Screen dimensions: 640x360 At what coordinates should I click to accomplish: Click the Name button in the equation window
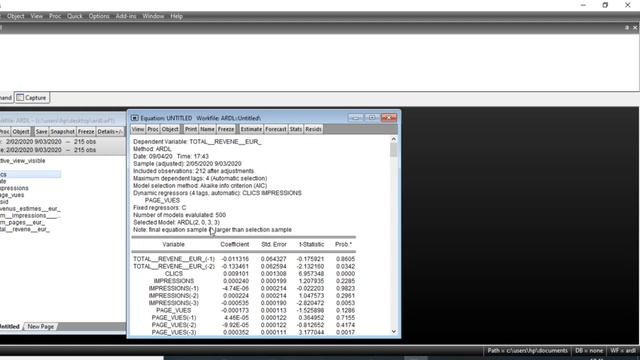(207, 129)
